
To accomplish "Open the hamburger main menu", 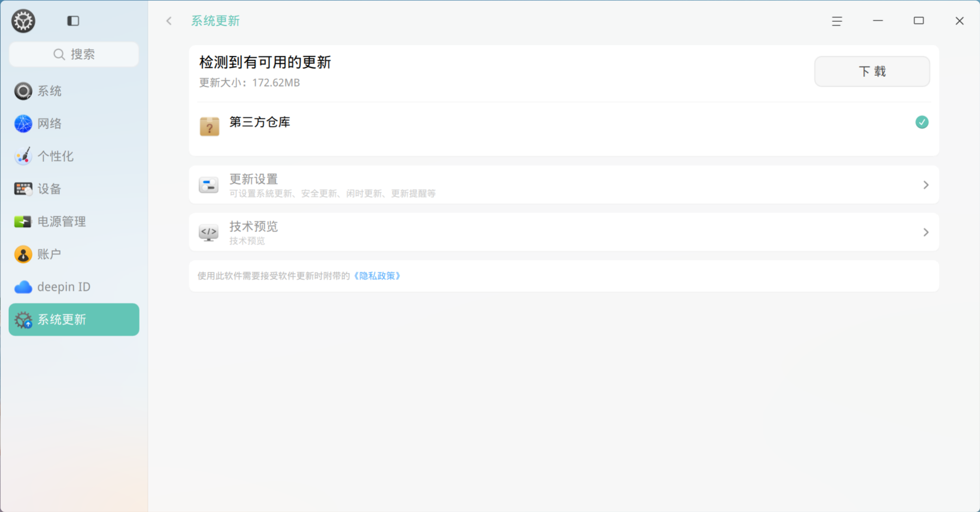I will pyautogui.click(x=837, y=21).
